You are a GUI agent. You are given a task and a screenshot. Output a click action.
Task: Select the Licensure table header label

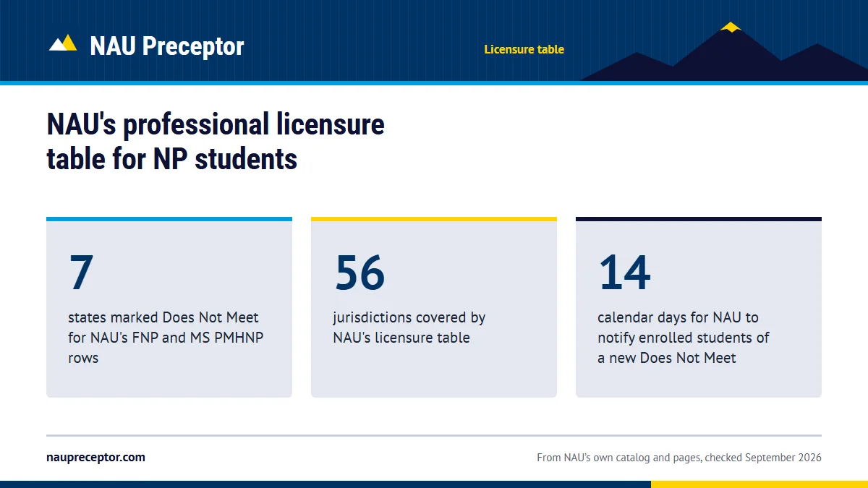coord(524,50)
